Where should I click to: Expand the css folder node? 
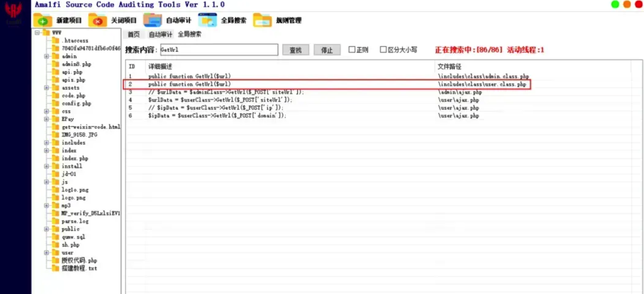point(46,111)
